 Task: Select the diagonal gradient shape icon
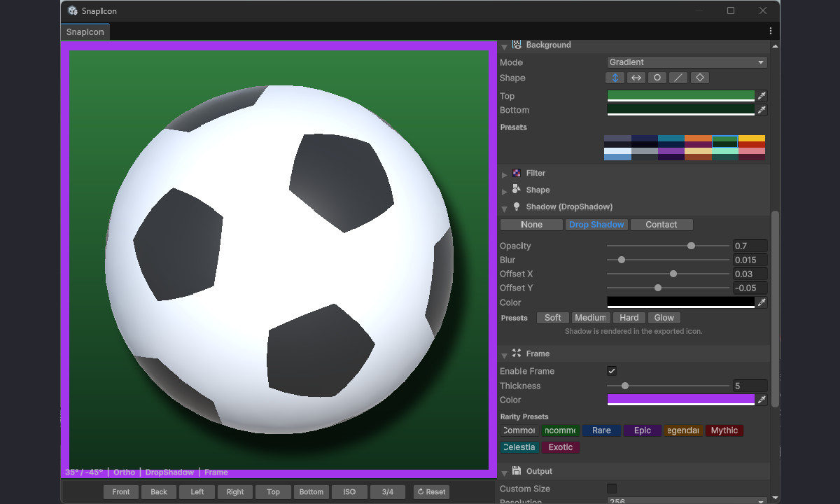(678, 77)
